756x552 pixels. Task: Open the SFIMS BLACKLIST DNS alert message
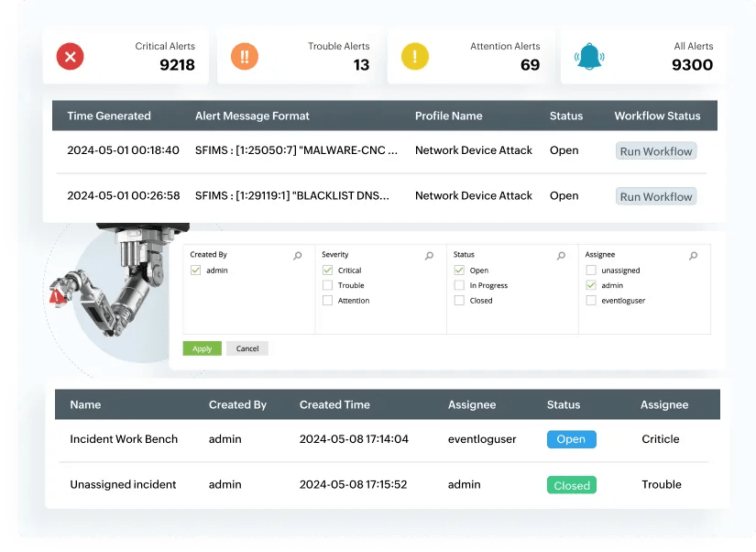(291, 196)
